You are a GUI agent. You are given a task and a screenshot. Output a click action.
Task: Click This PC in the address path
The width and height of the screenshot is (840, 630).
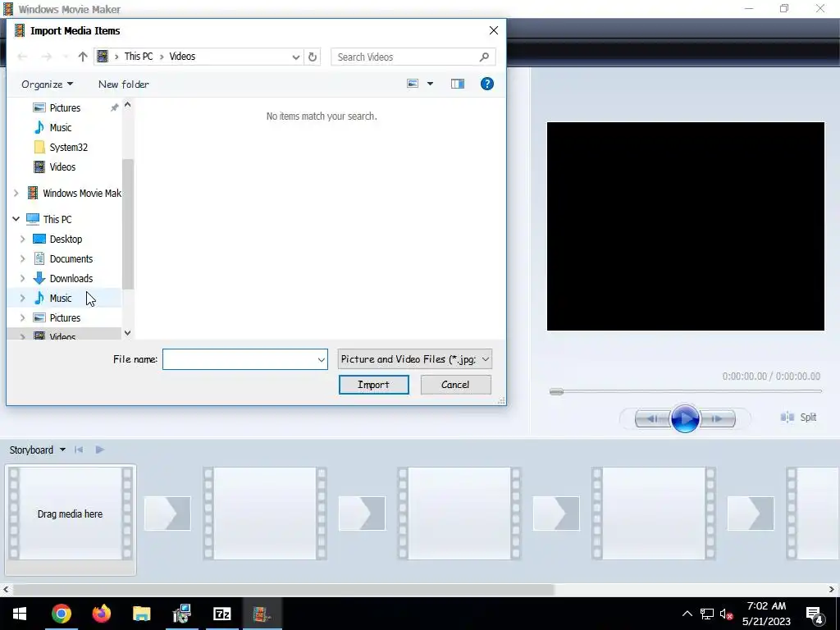pos(138,57)
